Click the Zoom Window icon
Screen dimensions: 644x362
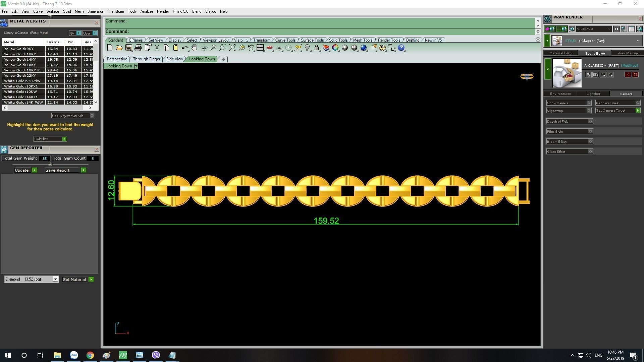pyautogui.click(x=223, y=48)
